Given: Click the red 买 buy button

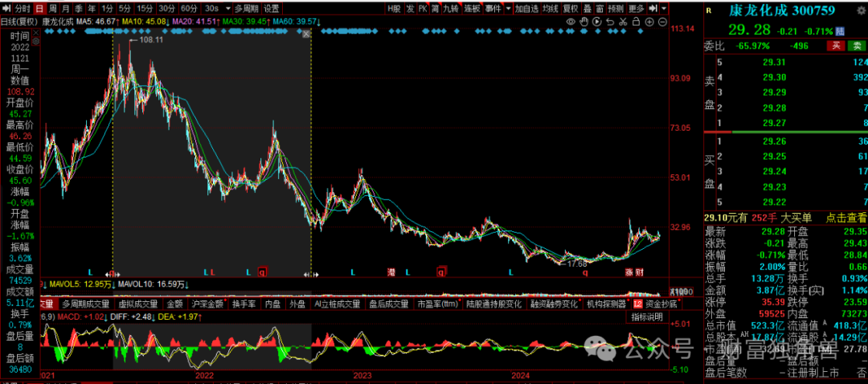Looking at the screenshot, I should 836,46.
